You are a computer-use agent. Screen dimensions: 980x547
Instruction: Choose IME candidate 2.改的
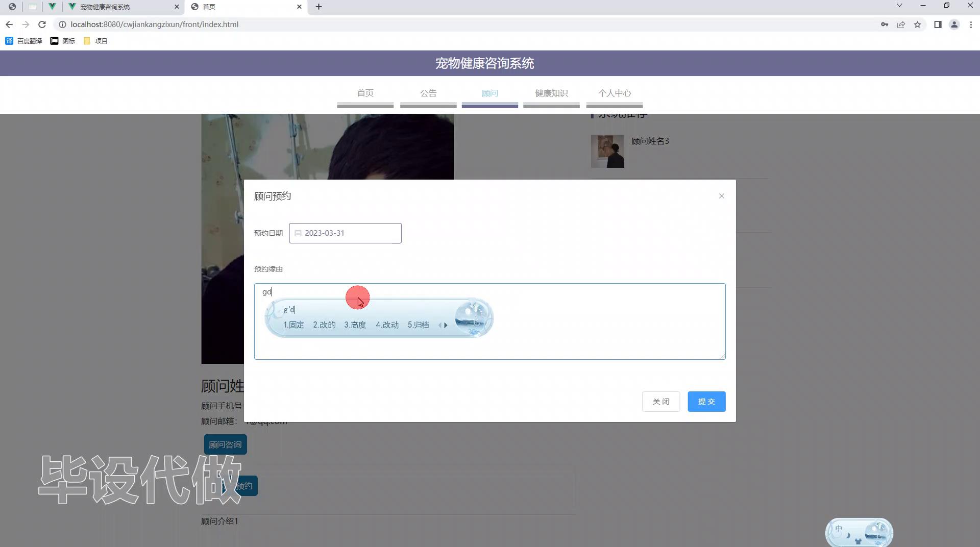click(x=324, y=325)
